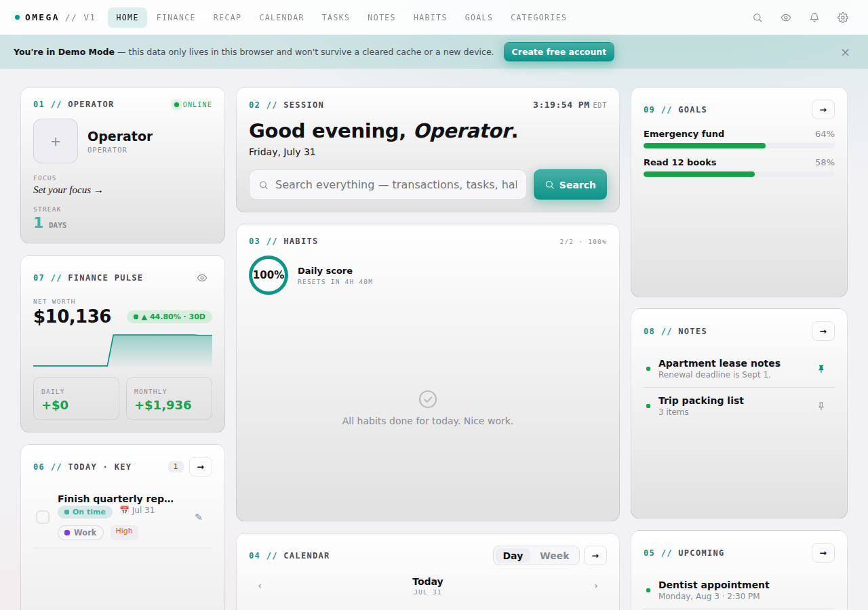The image size is (868, 610).
Task: Pin Trip packing list note
Action: point(821,406)
